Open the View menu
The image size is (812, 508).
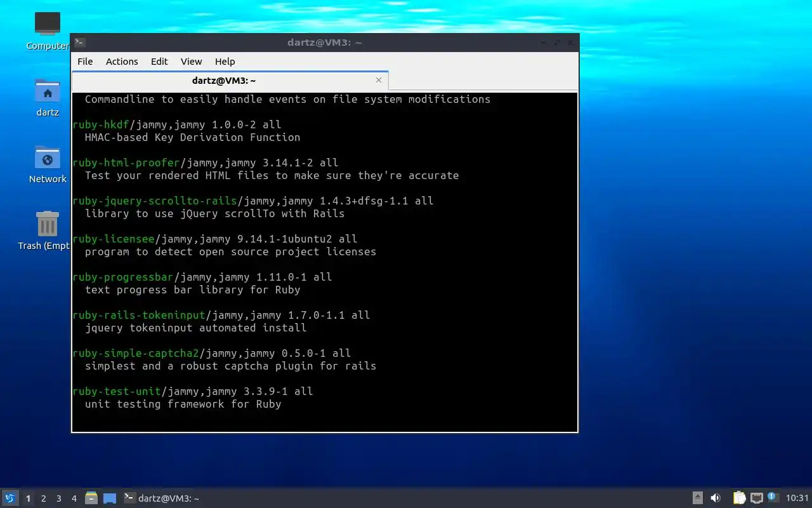coord(191,62)
